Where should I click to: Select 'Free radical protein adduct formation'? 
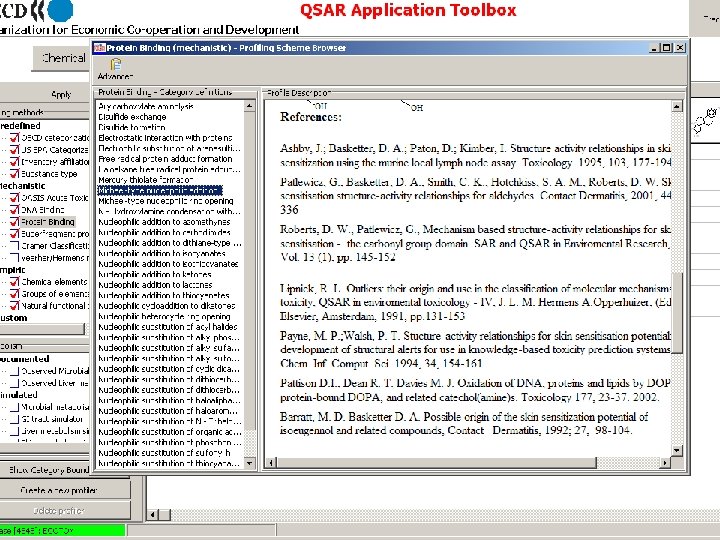165,159
